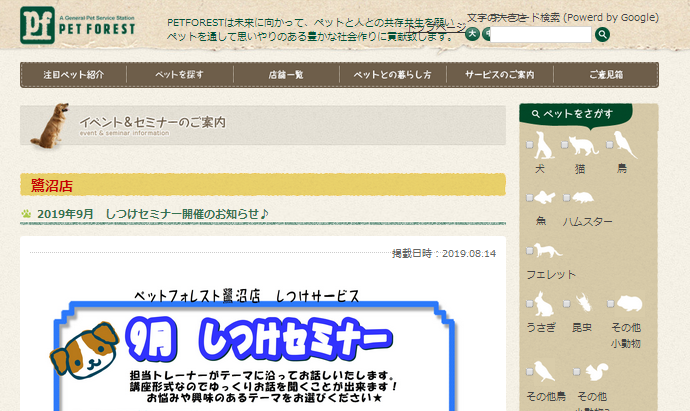This screenshot has width=690, height=411.
Task: Click the squirrel silhouette icon
Action: (x=595, y=372)
